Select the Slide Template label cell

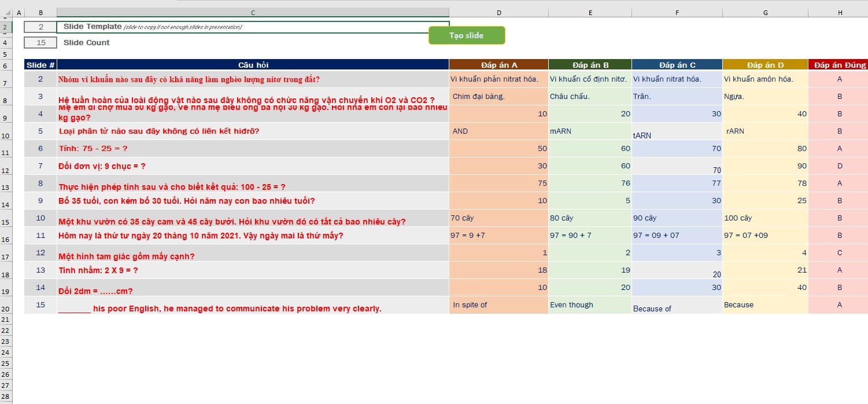tap(253, 27)
